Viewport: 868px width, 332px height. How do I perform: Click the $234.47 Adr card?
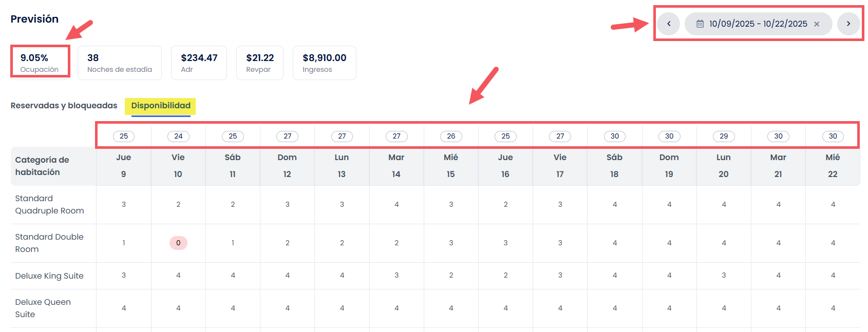tap(199, 63)
